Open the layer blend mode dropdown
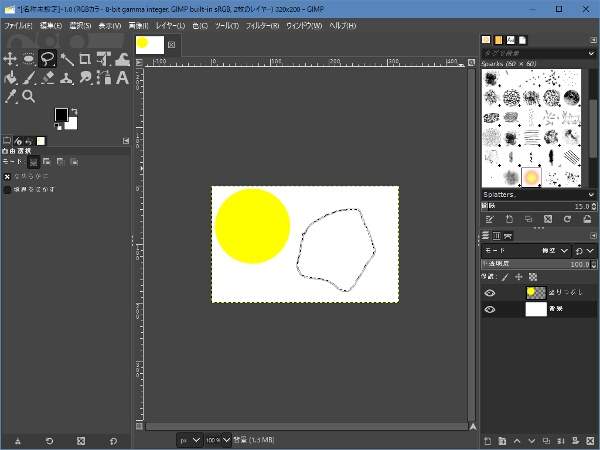600x450 pixels. pyautogui.click(x=525, y=250)
